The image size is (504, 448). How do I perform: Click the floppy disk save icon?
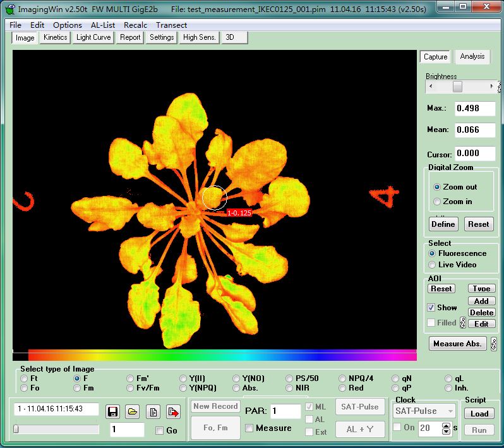[x=112, y=412]
